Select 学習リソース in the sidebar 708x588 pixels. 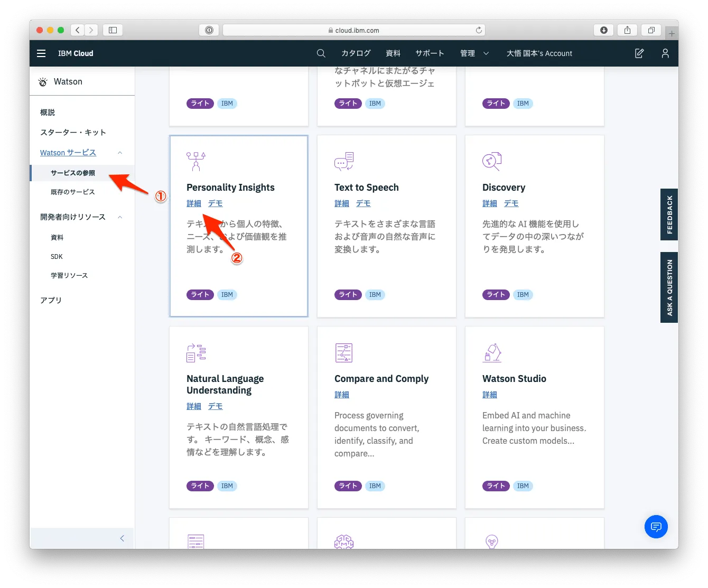point(69,275)
